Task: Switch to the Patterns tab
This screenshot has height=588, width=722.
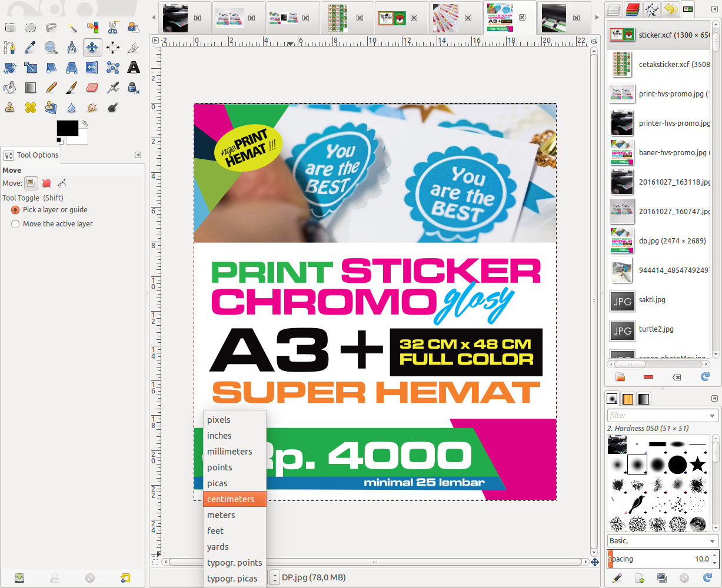Action: click(627, 399)
